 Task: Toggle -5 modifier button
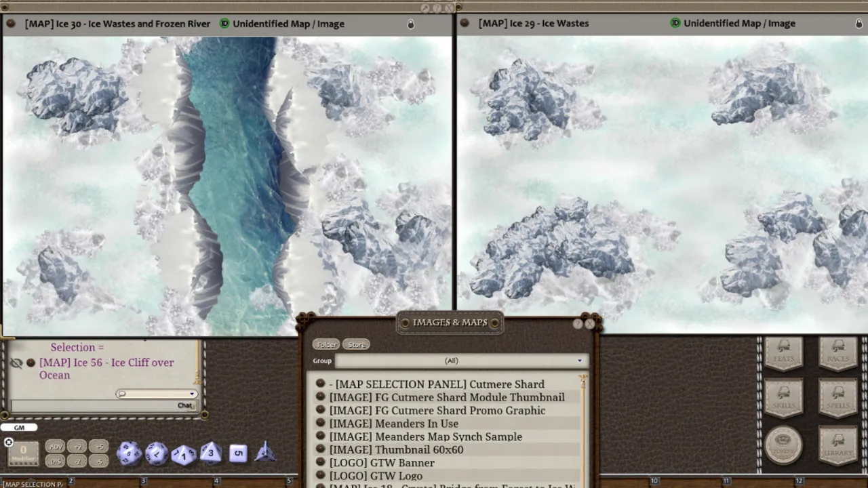click(99, 462)
